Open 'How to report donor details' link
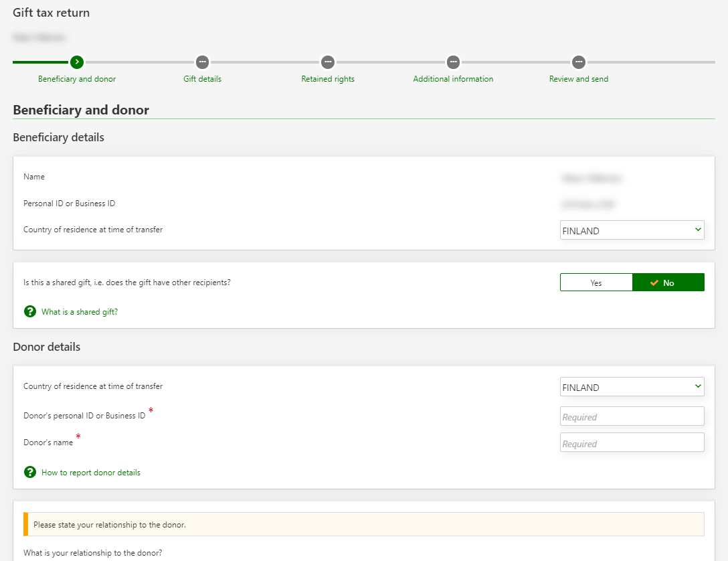The image size is (728, 561). click(91, 473)
